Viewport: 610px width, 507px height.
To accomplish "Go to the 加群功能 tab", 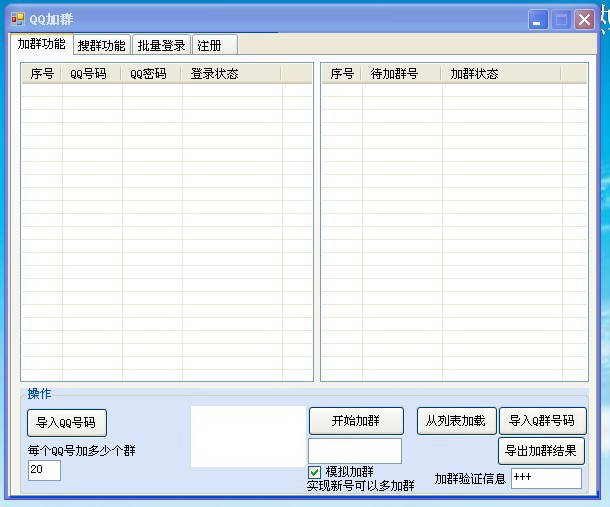I will [42, 44].
